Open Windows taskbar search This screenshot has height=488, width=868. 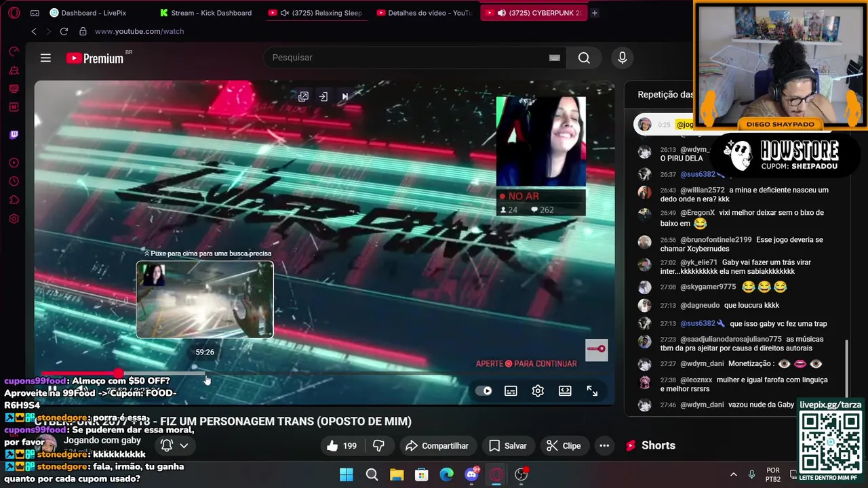click(x=372, y=474)
